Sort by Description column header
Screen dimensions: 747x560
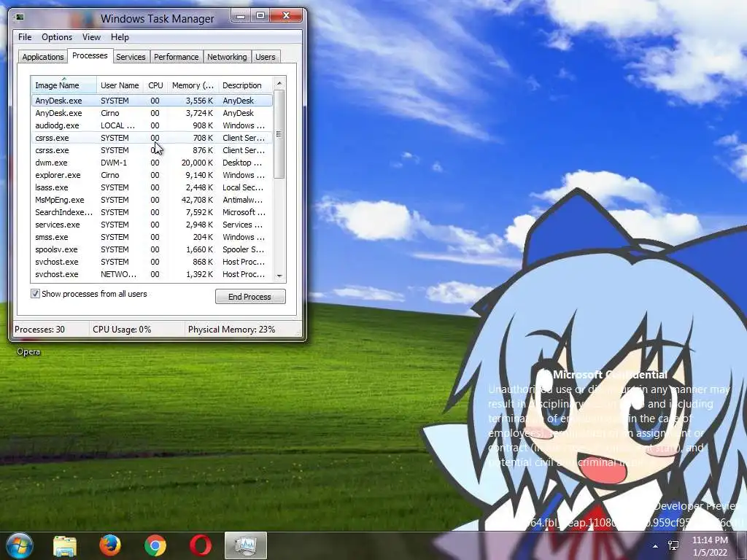pyautogui.click(x=245, y=85)
